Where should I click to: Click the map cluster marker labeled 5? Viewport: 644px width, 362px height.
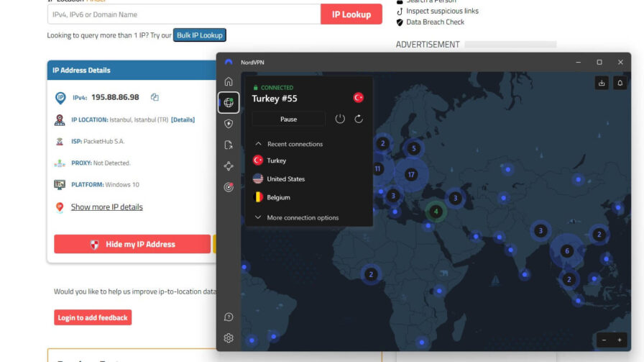pos(413,148)
